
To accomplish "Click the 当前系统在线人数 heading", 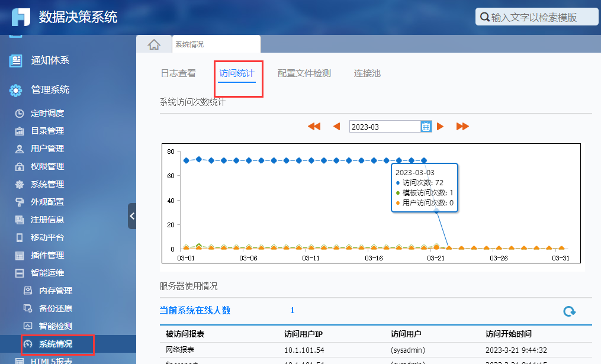I will click(195, 310).
